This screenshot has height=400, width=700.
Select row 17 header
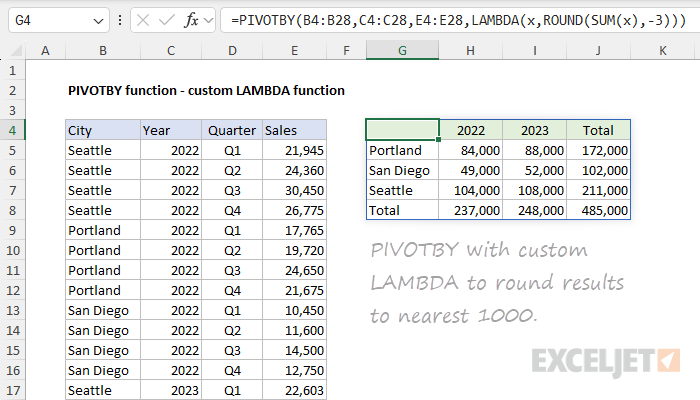pyautogui.click(x=12, y=390)
